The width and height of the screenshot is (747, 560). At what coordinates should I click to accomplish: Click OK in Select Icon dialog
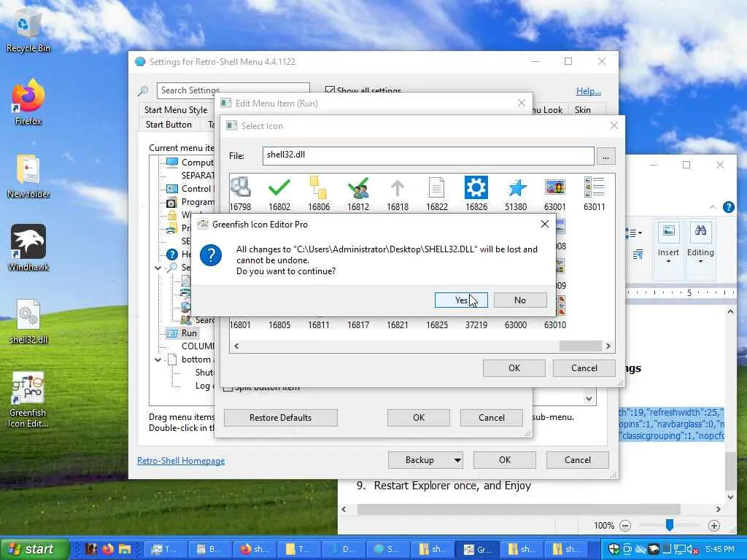click(x=514, y=368)
